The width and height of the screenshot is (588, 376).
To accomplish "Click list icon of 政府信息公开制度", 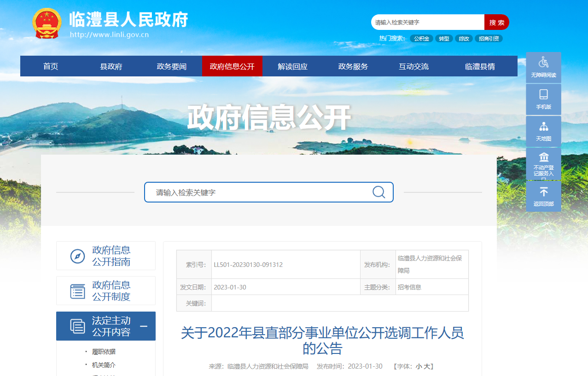I will 77,291.
